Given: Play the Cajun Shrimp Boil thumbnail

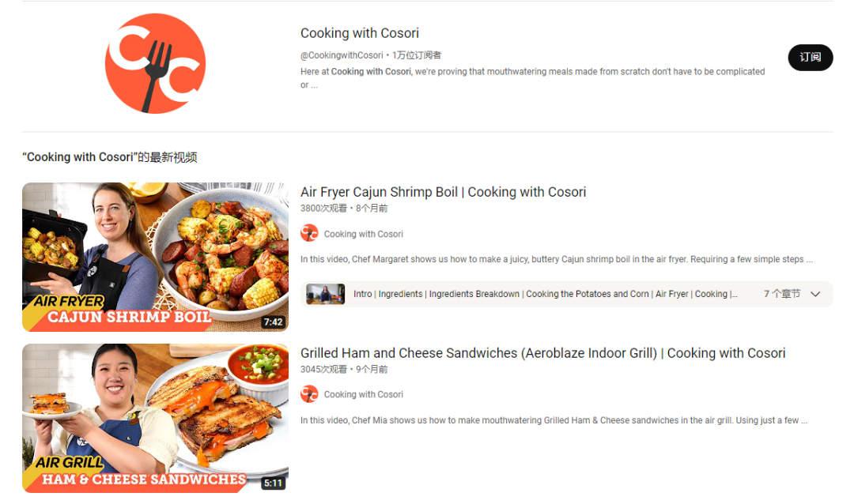Looking at the screenshot, I should [155, 257].
